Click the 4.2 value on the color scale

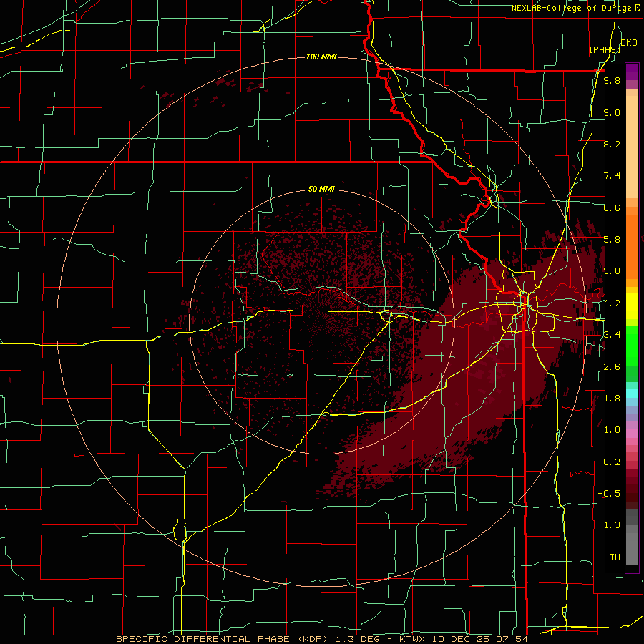coord(612,303)
